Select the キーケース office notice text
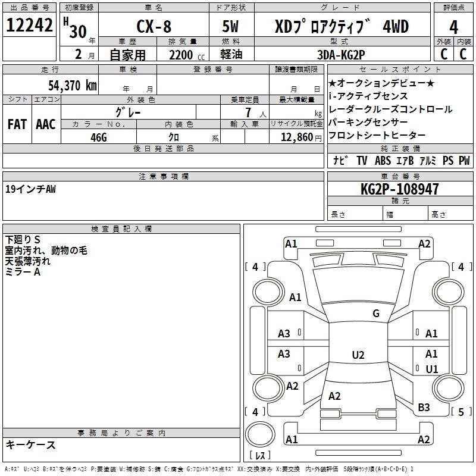Viewport: 476px width, 476px height. coord(31,445)
